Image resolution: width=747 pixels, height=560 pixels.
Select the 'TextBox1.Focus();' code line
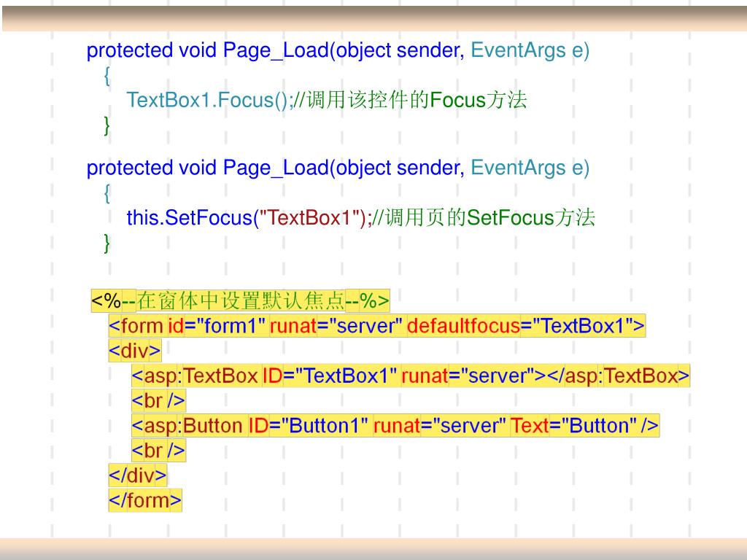(209, 101)
